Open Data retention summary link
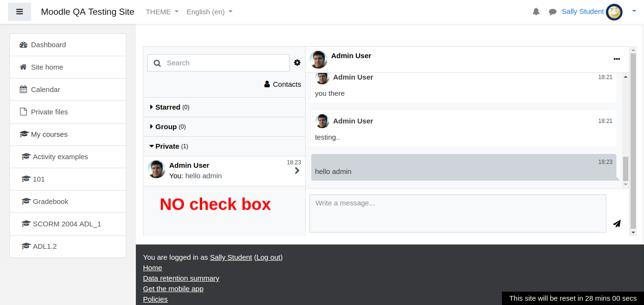Viewport: 644px width, 305px height. [181, 278]
